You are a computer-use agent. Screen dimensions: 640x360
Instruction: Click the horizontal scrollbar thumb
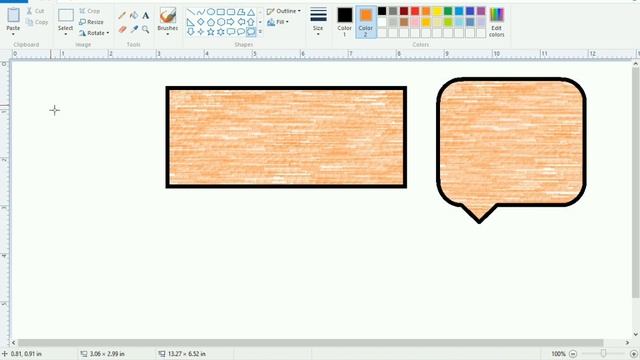310,342
